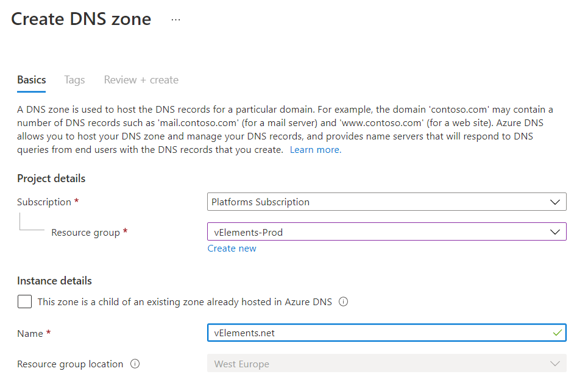Click info icon next to child zone option
The width and height of the screenshot is (588, 388).
coord(343,302)
